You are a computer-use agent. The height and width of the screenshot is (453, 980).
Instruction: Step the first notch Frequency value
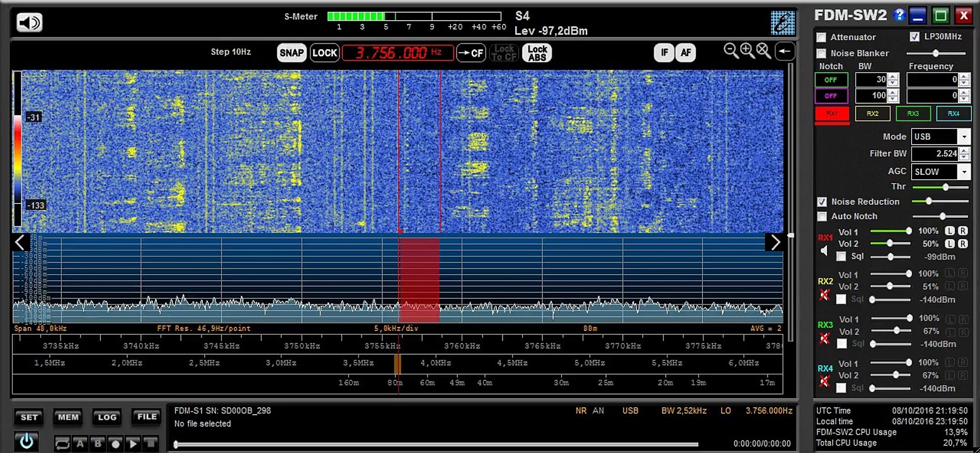tap(963, 80)
